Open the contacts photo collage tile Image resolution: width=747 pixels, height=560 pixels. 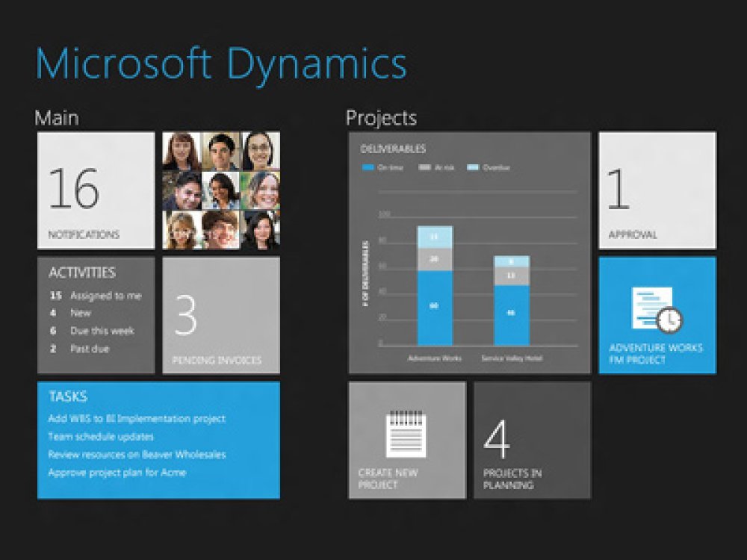pyautogui.click(x=221, y=190)
